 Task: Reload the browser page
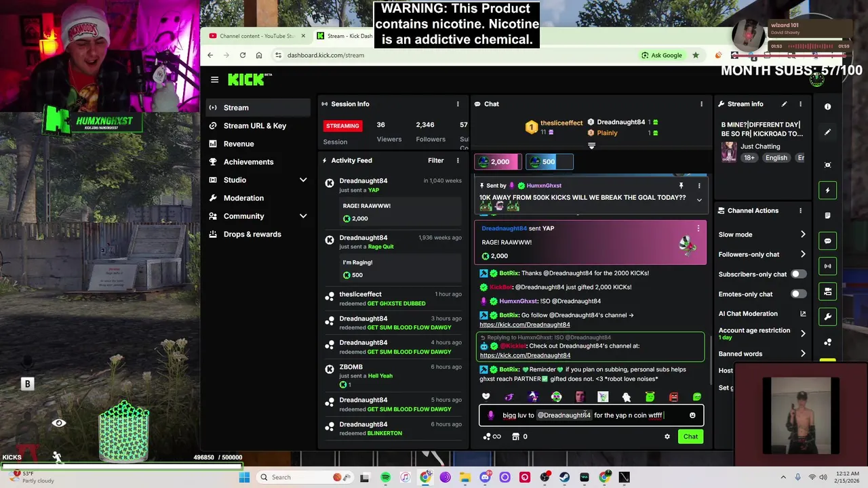[242, 55]
